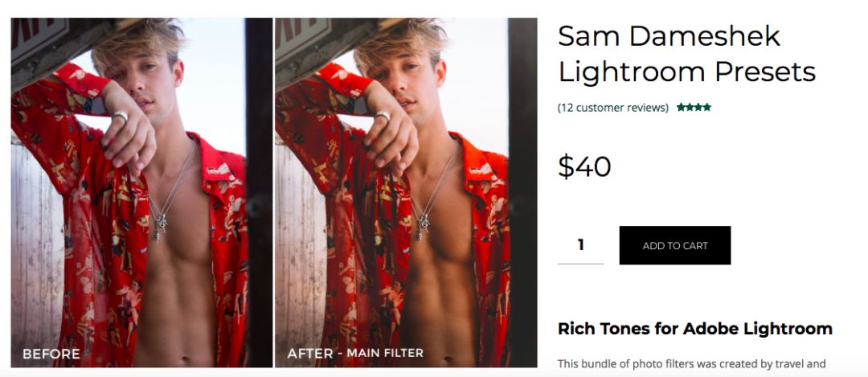Screen dimensions: 868x377
Task: Click the Sam Dameshek Lightroom Presets title
Action: pos(686,54)
